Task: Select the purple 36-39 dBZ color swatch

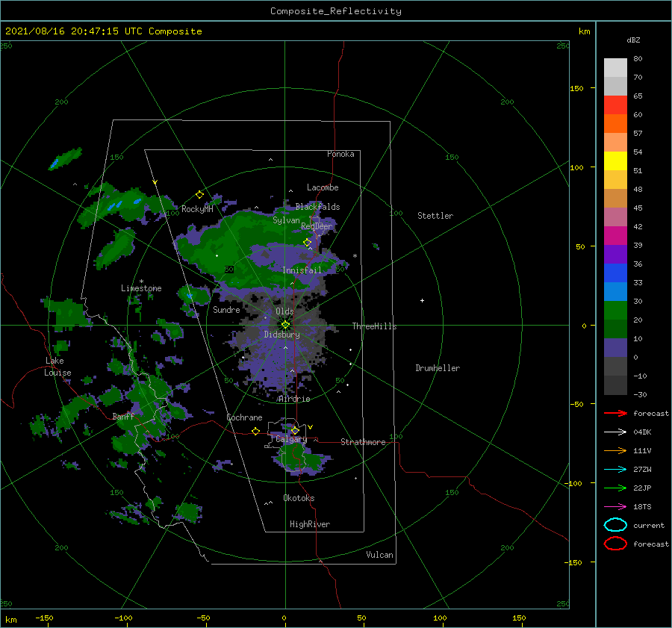Action: 615,254
